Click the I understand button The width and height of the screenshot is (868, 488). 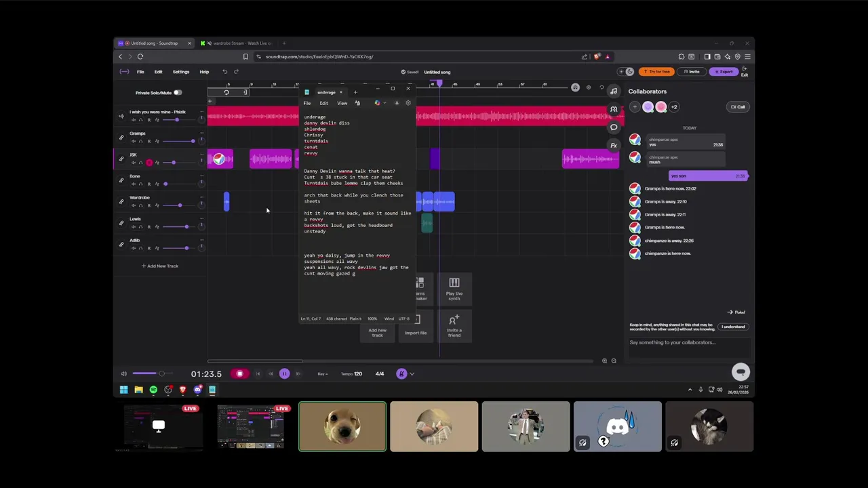point(733,327)
